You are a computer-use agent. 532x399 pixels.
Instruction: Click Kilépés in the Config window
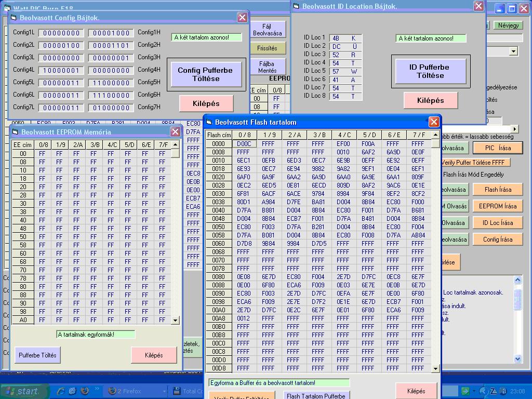pyautogui.click(x=206, y=103)
